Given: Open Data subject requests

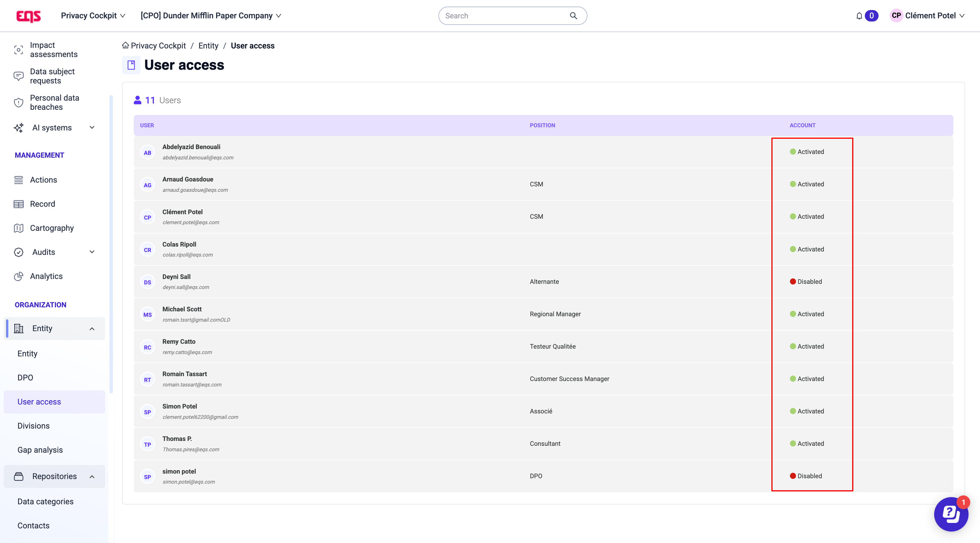Looking at the screenshot, I should [52, 76].
